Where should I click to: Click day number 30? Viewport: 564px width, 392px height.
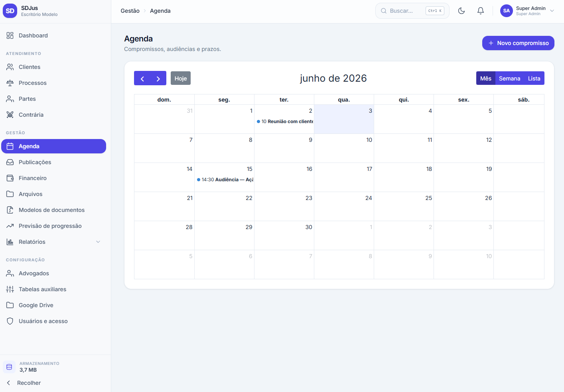(x=309, y=227)
